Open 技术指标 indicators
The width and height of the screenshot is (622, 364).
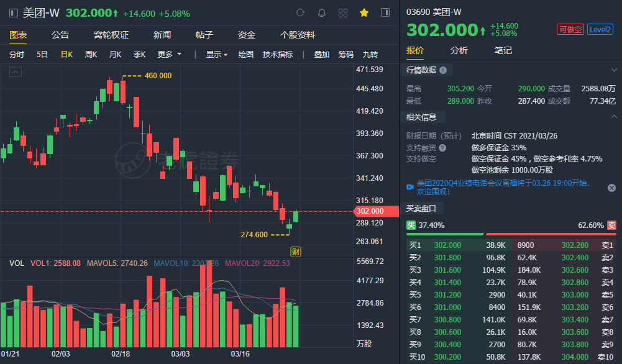(x=278, y=54)
